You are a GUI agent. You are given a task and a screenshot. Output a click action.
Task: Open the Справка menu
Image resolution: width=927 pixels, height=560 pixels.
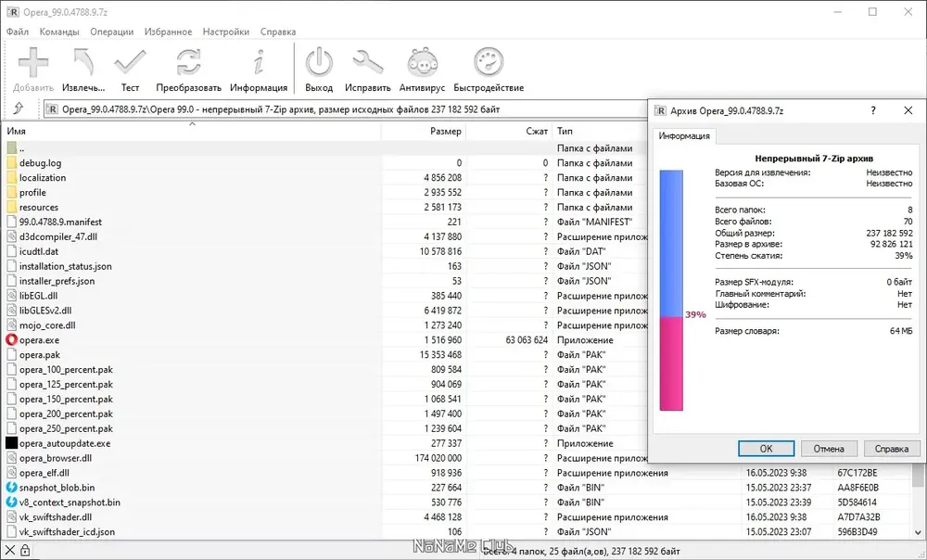278,32
